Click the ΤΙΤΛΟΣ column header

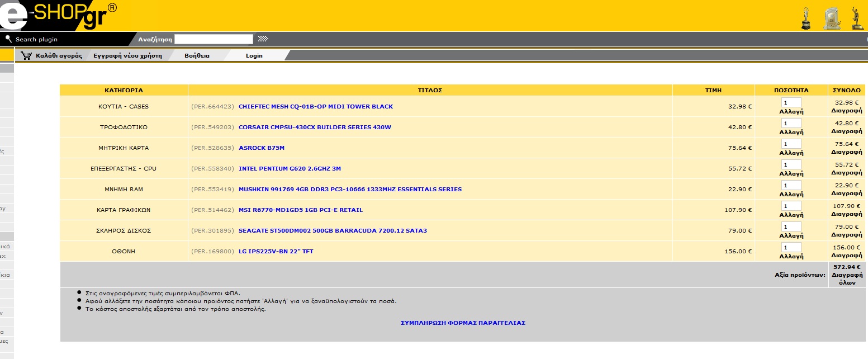point(430,90)
